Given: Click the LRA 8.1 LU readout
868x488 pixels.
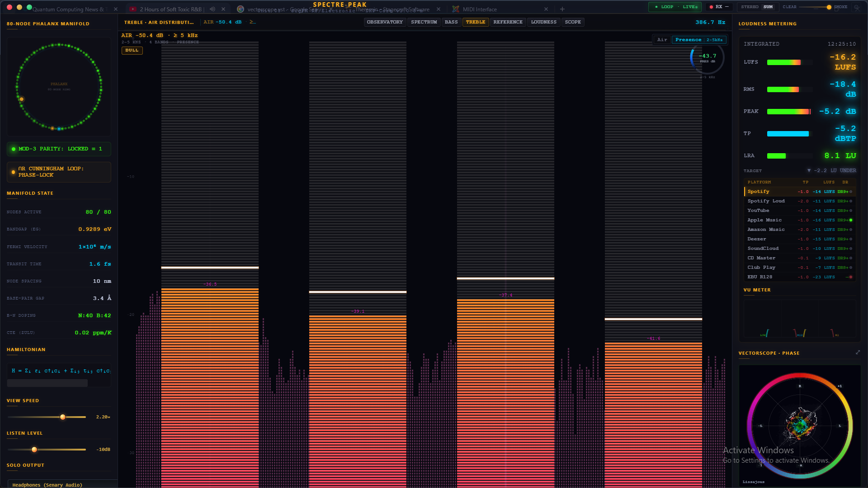Looking at the screenshot, I should [840, 155].
